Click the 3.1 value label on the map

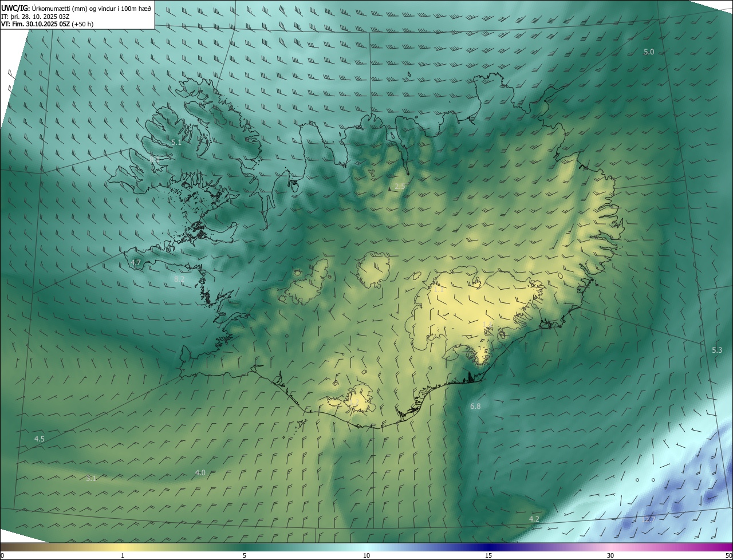[x=91, y=479]
